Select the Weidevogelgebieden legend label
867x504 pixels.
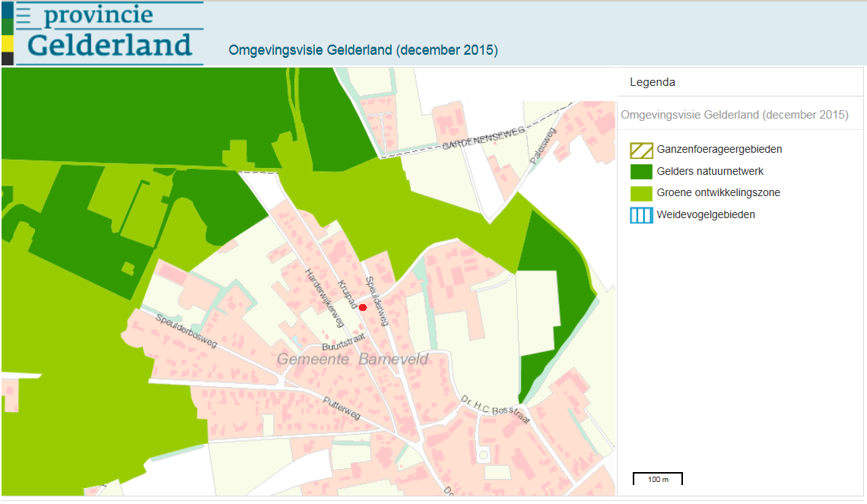coord(706,215)
